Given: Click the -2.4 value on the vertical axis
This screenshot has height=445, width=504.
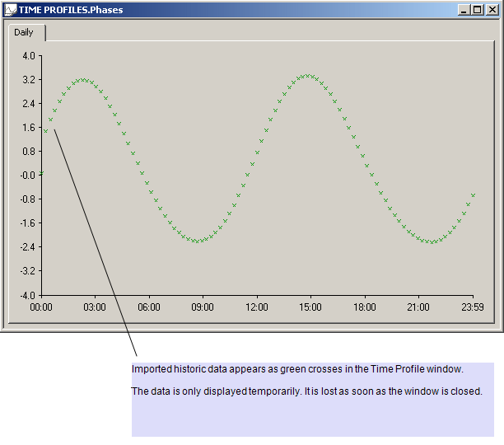Looking at the screenshot, I should tap(27, 247).
